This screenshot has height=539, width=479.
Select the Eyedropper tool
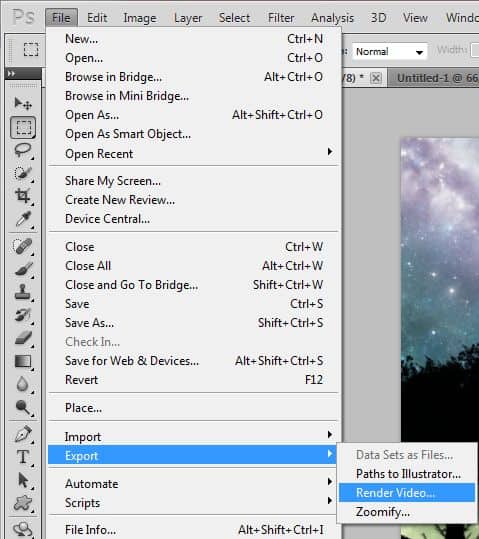(23, 219)
